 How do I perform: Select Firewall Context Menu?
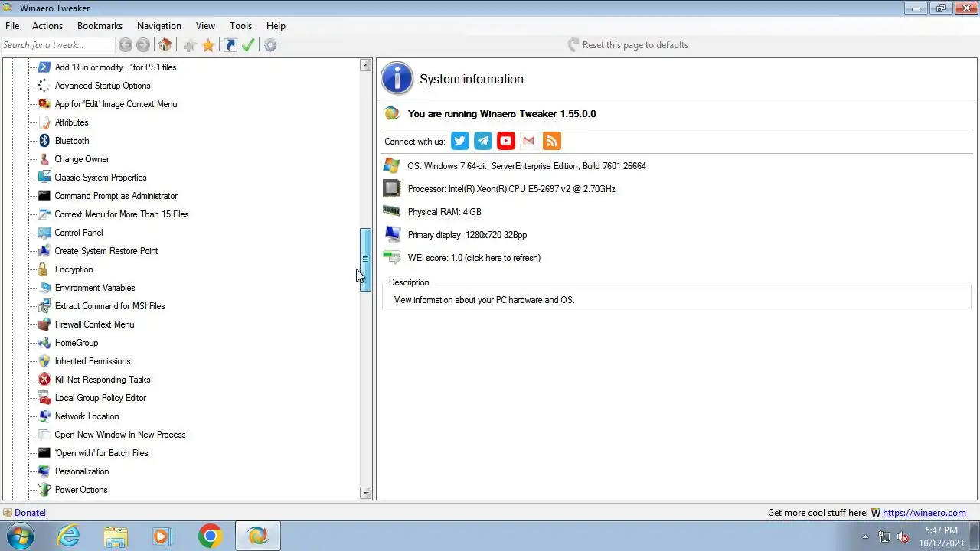pyautogui.click(x=95, y=324)
